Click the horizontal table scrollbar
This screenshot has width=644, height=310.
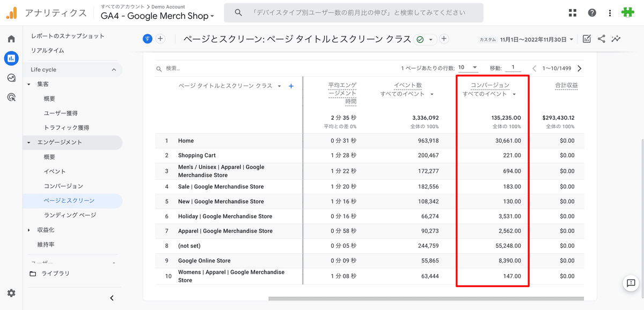pyautogui.click(x=426, y=299)
